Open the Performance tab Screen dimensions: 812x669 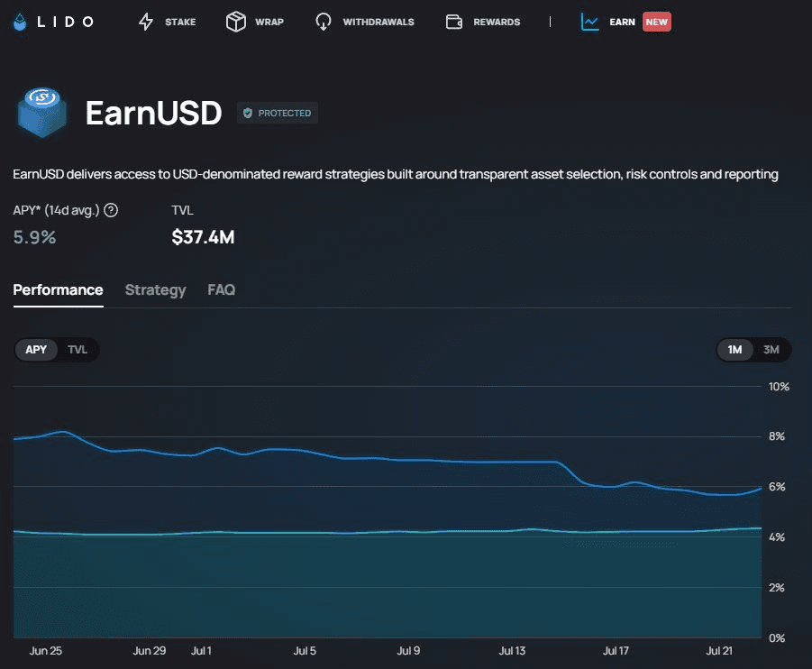click(58, 289)
